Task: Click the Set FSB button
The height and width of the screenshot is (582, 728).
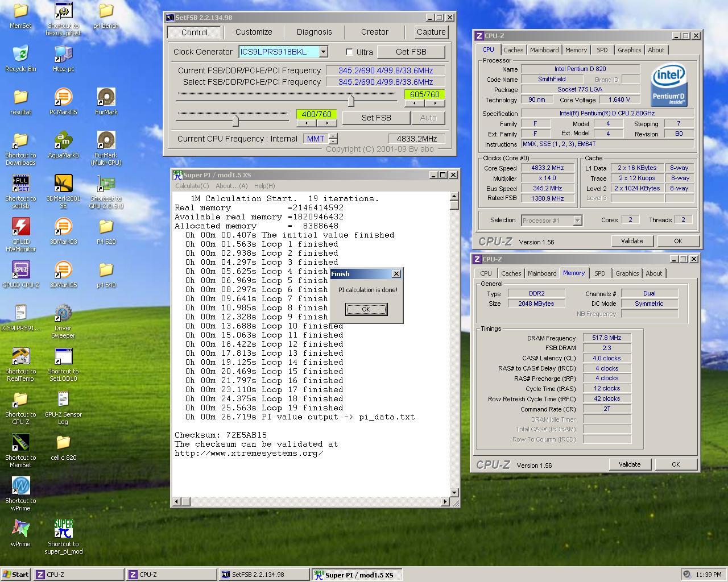Action: 377,118
